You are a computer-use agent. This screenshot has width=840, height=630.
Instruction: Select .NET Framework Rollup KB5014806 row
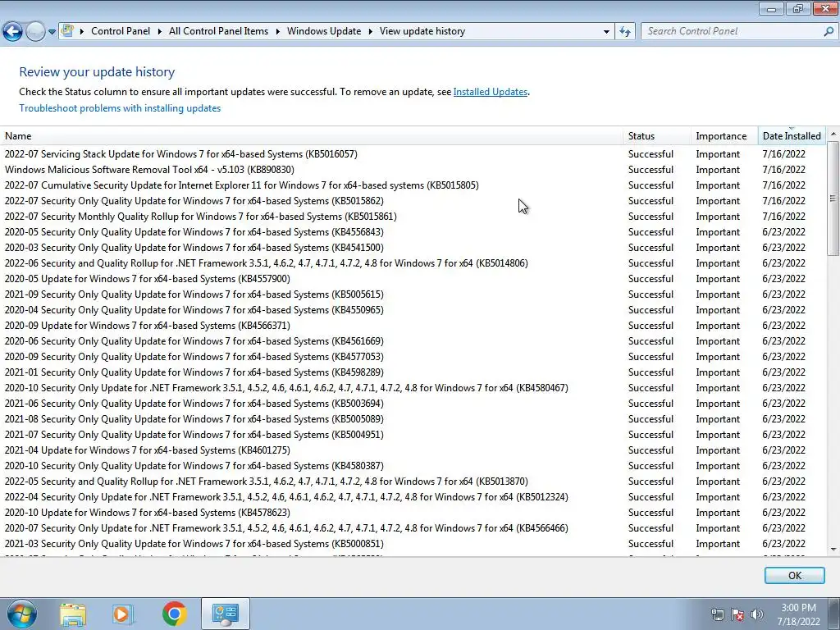pyautogui.click(x=413, y=263)
